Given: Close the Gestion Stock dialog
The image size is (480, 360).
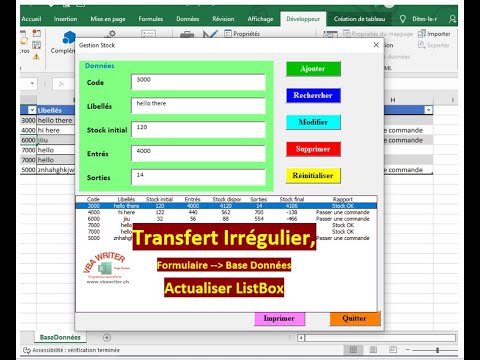Looking at the screenshot, I should click(376, 45).
